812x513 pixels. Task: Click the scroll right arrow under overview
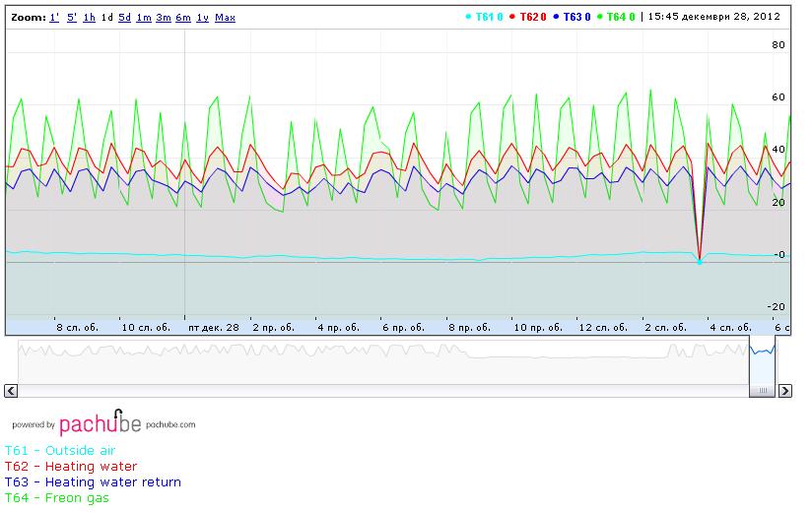pos(785,391)
